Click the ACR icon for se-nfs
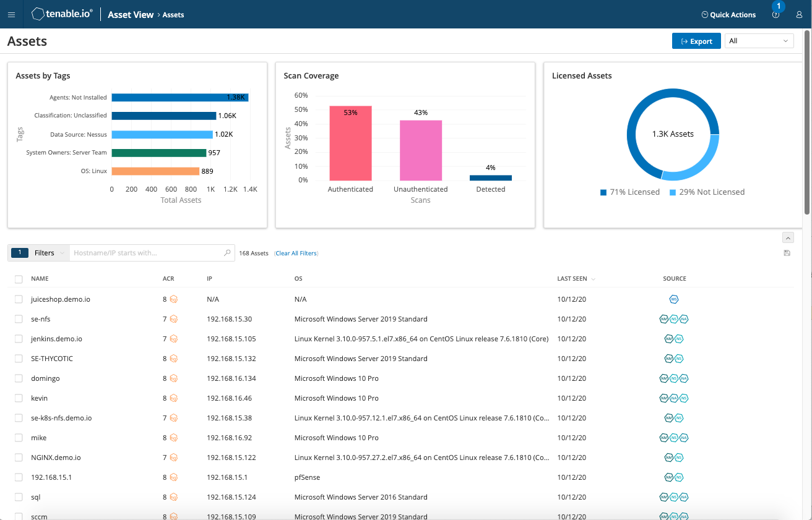 (x=174, y=319)
